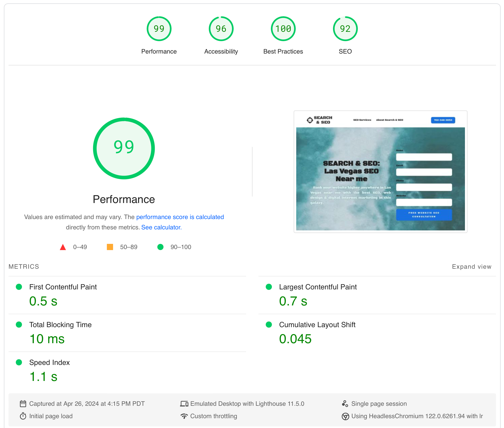Click the 90–100 legend range text
Viewport: 504px width, 428px height.
click(x=181, y=247)
